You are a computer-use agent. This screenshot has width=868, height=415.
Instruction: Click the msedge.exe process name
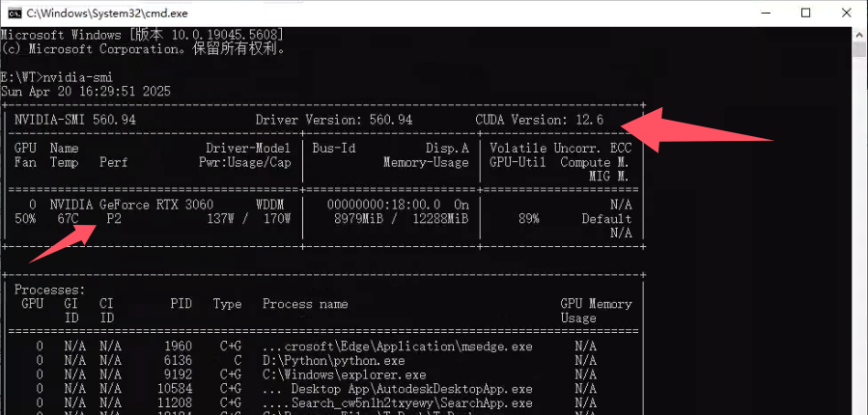[398, 346]
